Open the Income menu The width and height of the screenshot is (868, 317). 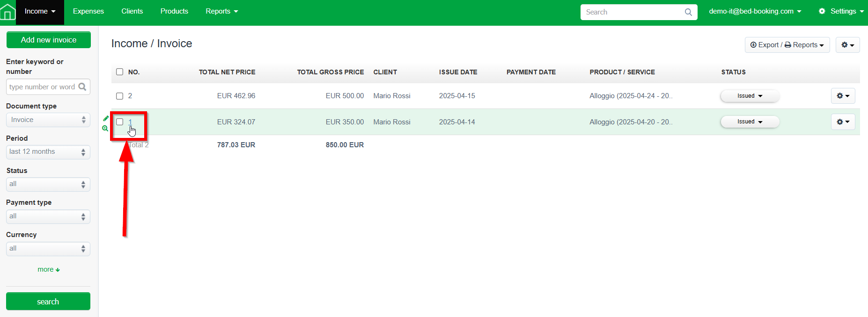pyautogui.click(x=40, y=12)
